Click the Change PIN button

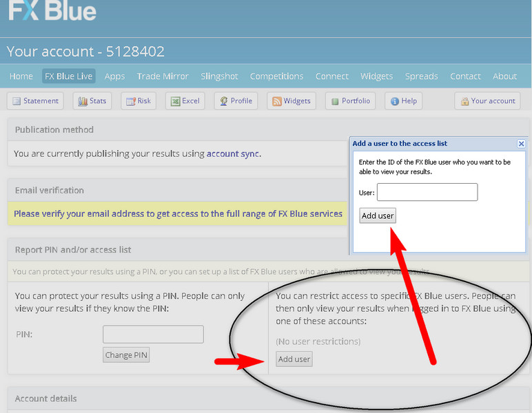[x=126, y=355]
